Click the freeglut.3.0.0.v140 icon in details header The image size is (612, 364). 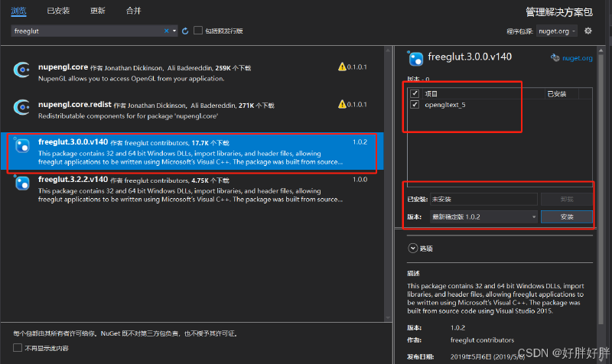415,59
